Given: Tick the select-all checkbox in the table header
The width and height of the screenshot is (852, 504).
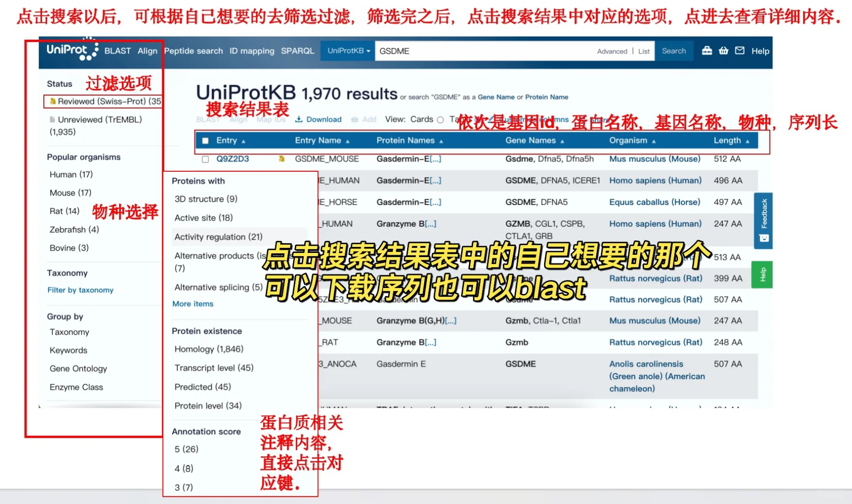Looking at the screenshot, I should click(x=205, y=140).
